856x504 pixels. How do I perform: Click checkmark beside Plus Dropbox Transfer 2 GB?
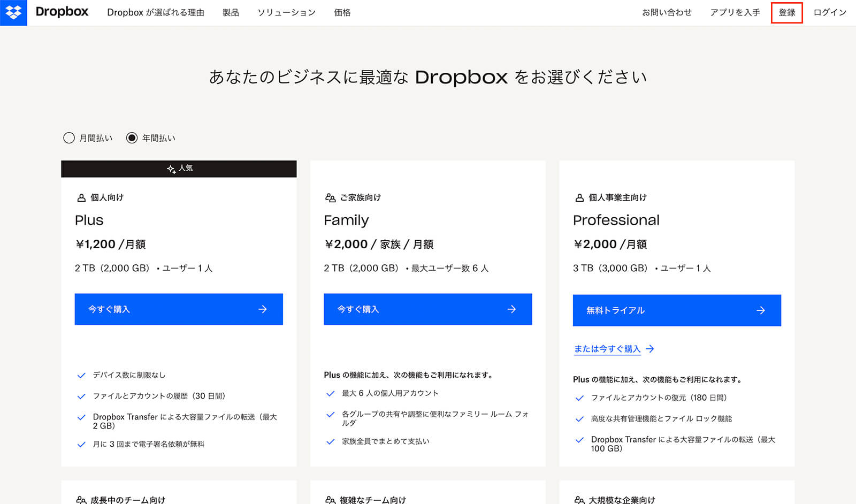(x=81, y=417)
